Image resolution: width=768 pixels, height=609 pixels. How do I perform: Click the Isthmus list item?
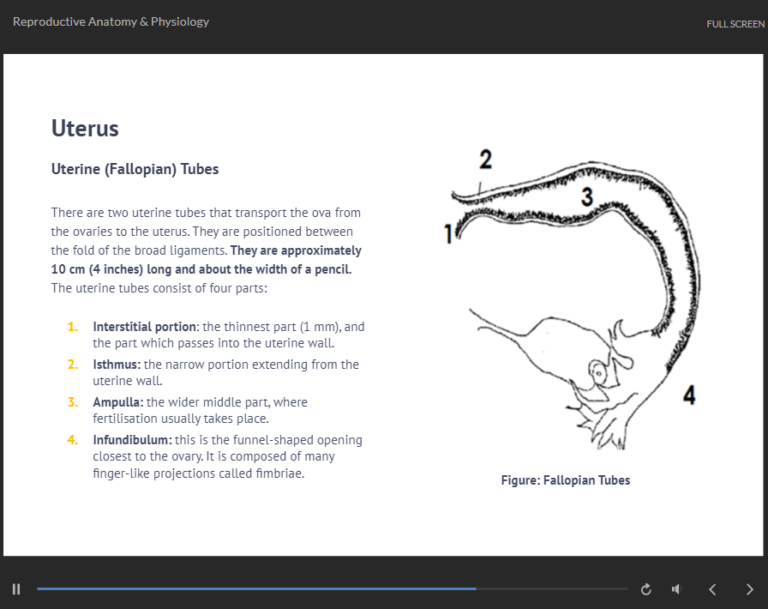[x=213, y=372]
